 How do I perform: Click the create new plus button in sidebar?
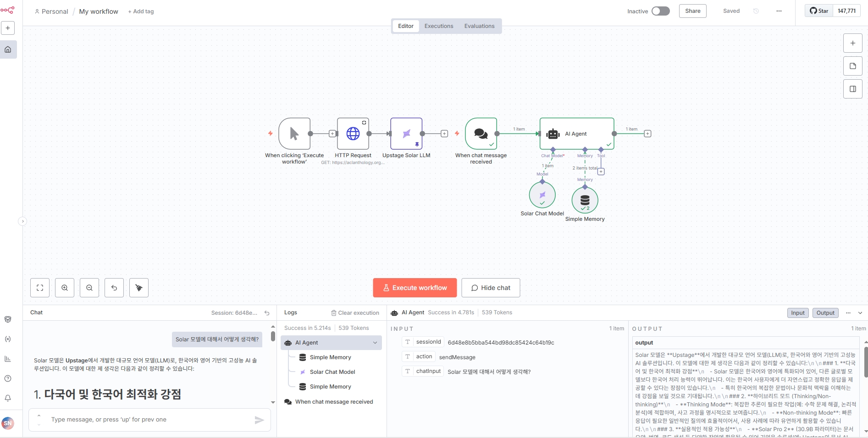[x=8, y=28]
